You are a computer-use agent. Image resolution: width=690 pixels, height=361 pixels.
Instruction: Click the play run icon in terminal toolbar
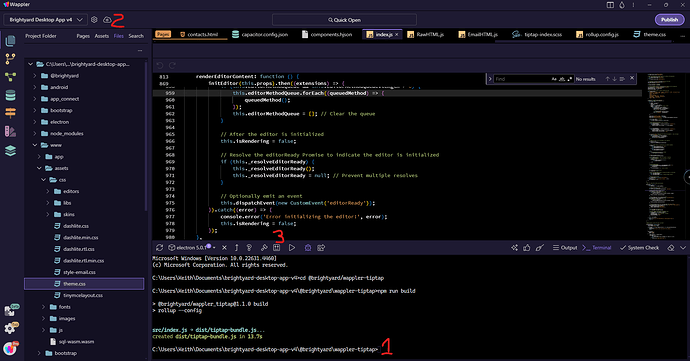click(x=292, y=248)
